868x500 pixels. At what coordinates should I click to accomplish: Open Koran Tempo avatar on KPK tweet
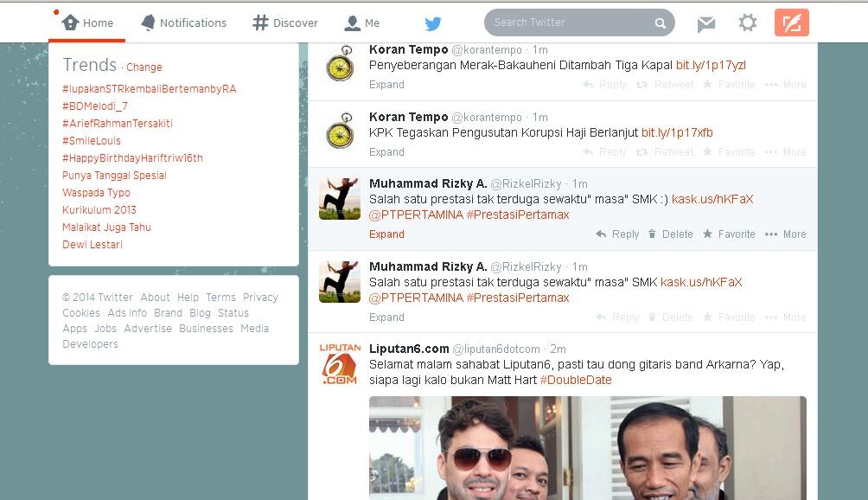(340, 131)
